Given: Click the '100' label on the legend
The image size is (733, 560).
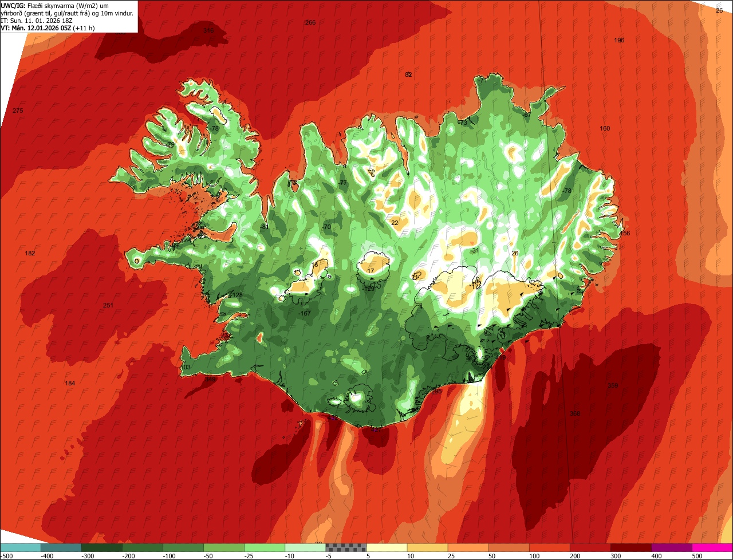Looking at the screenshot, I should pyautogui.click(x=534, y=556).
